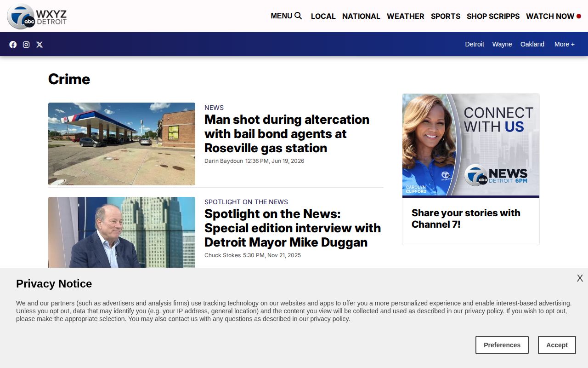Open the gas station article thumbnail
588x368 pixels.
(122, 144)
